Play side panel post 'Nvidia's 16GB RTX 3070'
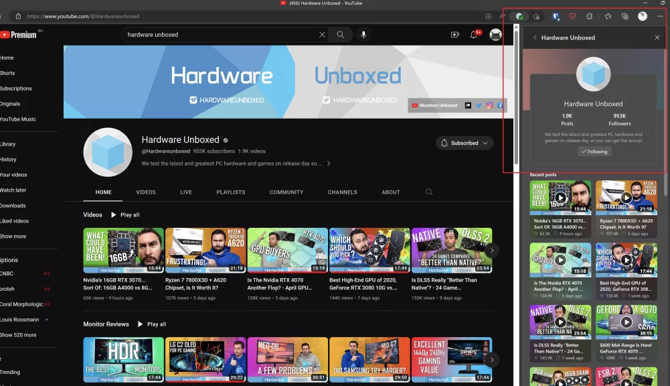 click(x=560, y=197)
